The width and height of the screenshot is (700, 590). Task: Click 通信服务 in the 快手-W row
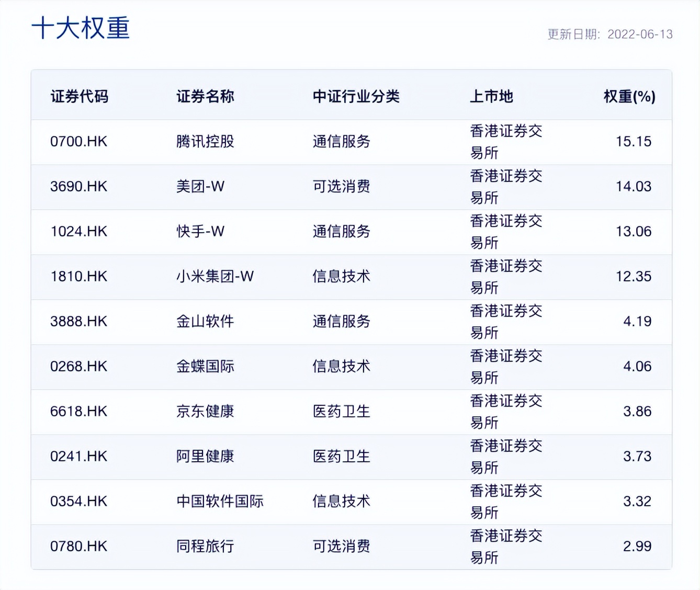coord(342,232)
